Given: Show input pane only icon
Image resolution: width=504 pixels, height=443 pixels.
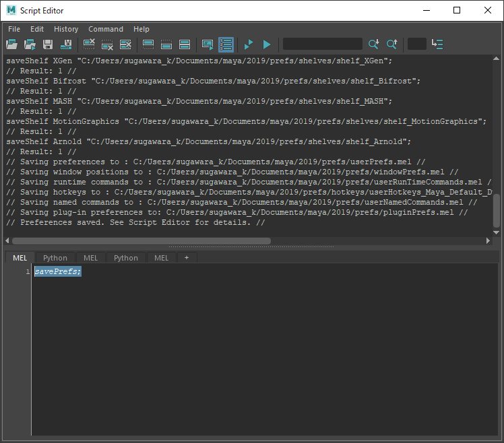Looking at the screenshot, I should coord(166,44).
